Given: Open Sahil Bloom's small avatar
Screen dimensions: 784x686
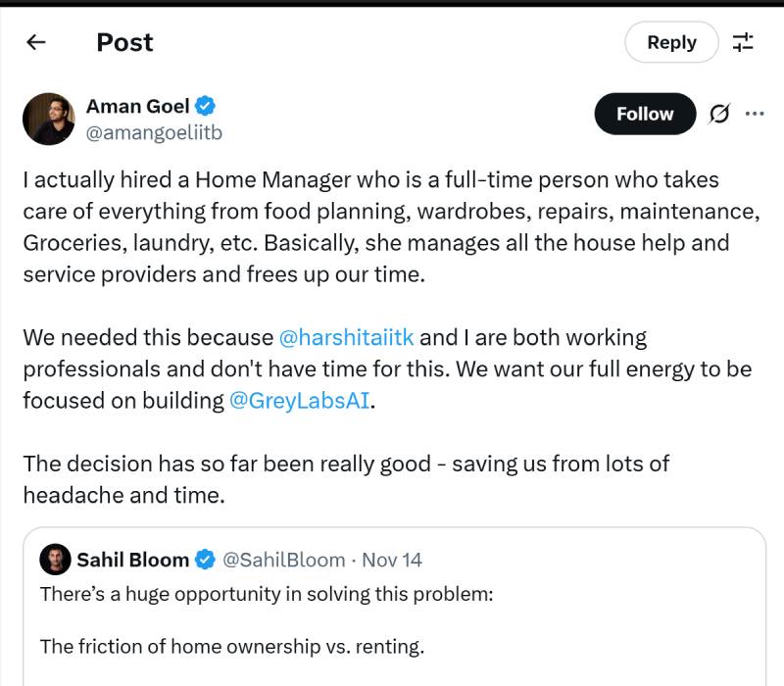Looking at the screenshot, I should click(54, 560).
